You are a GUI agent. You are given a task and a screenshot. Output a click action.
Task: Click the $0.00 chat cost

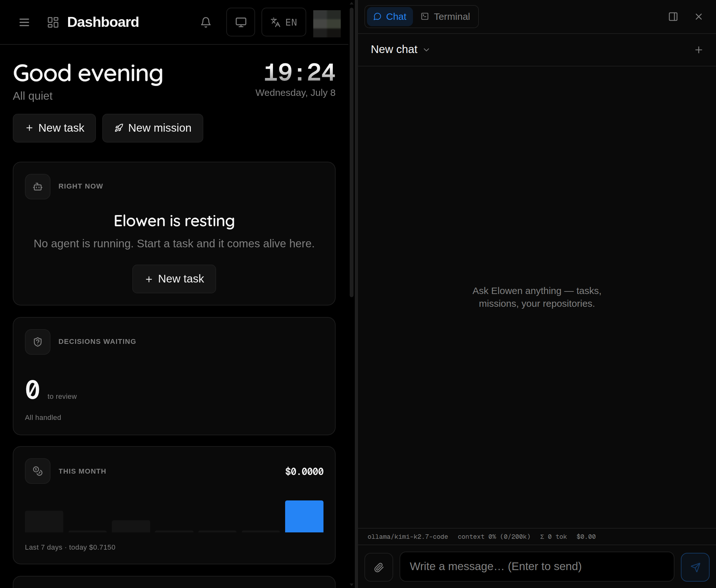pyautogui.click(x=586, y=537)
